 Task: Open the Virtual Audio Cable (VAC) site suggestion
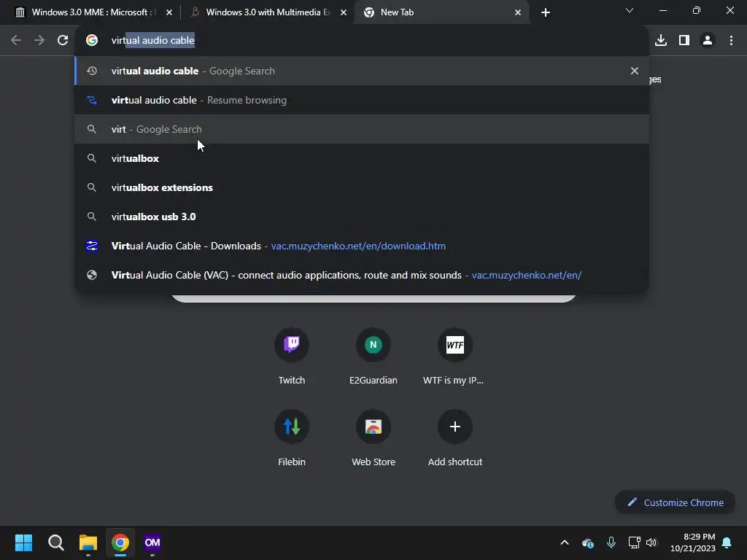point(362,275)
